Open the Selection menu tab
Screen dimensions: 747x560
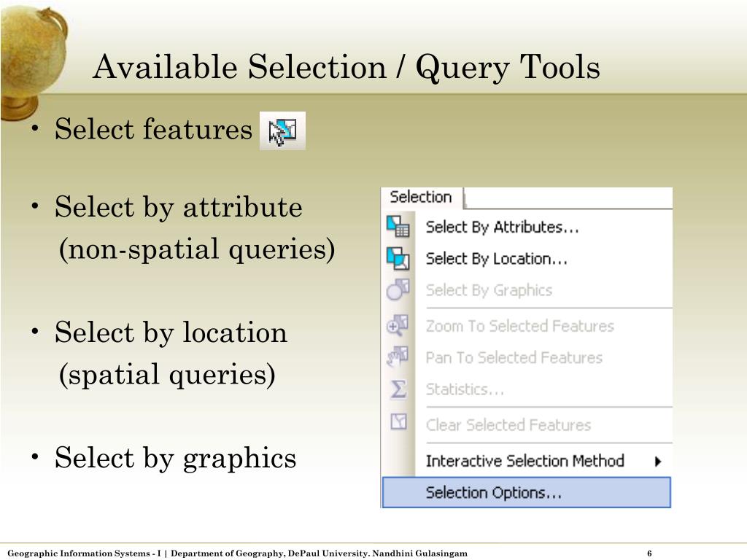click(x=421, y=197)
